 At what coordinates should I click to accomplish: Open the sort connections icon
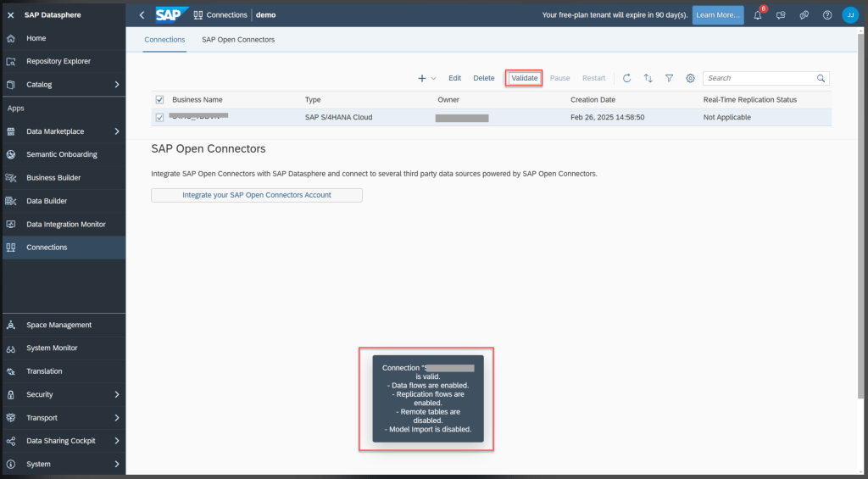[x=648, y=78]
